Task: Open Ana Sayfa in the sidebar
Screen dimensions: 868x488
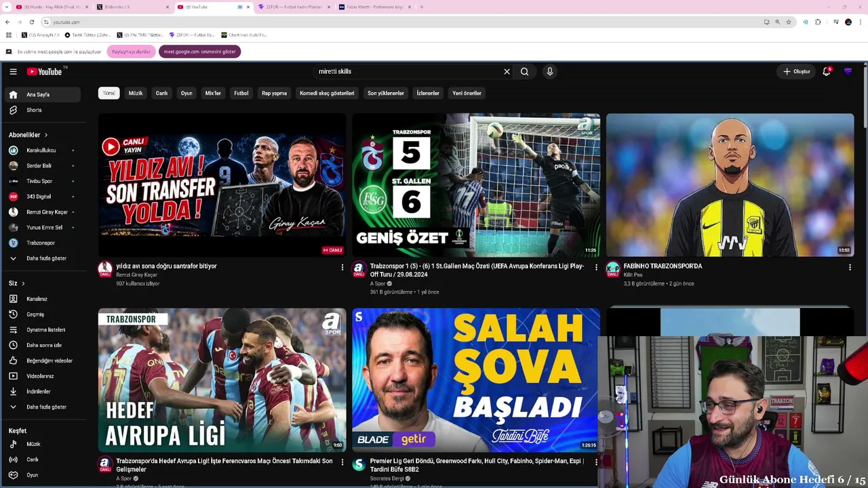Action: 42,95
